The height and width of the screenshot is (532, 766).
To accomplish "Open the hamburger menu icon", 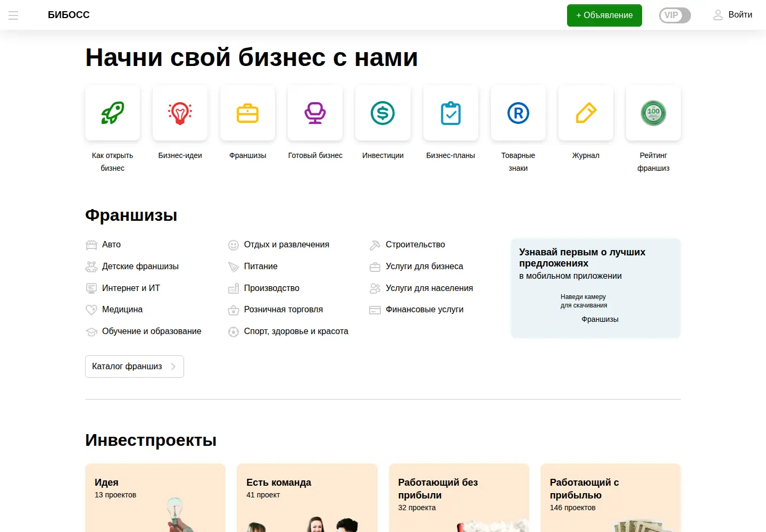I will pos(13,15).
